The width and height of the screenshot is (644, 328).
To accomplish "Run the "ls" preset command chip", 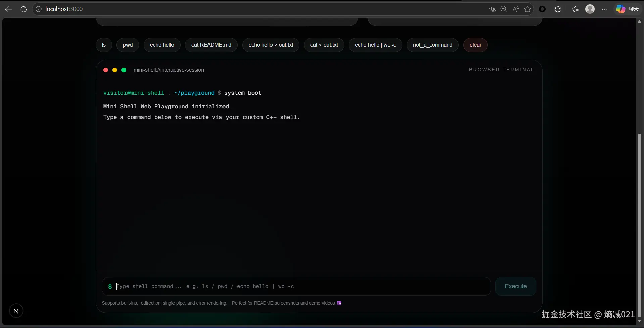I will pyautogui.click(x=103, y=45).
